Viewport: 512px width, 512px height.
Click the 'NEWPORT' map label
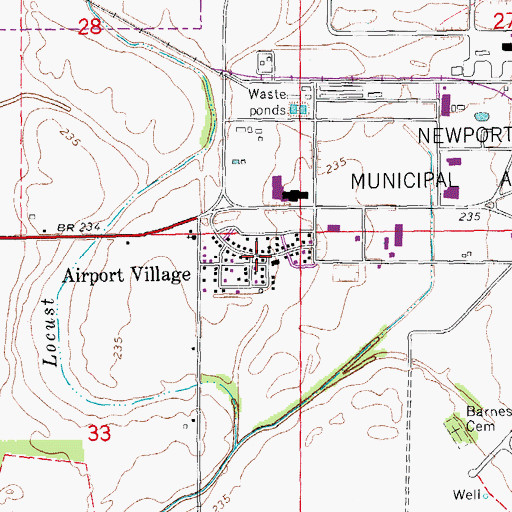tap(465, 135)
